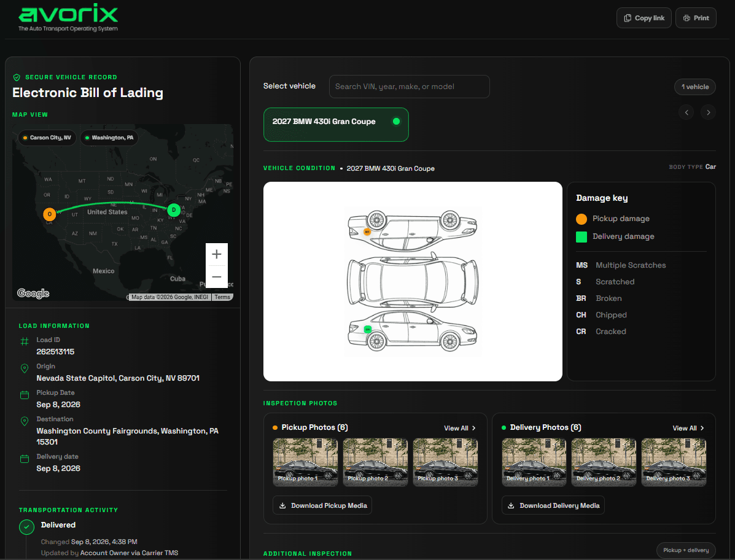Go to previous vehicle with left chevron
Screen dimensions: 735x560
pyautogui.click(x=686, y=112)
